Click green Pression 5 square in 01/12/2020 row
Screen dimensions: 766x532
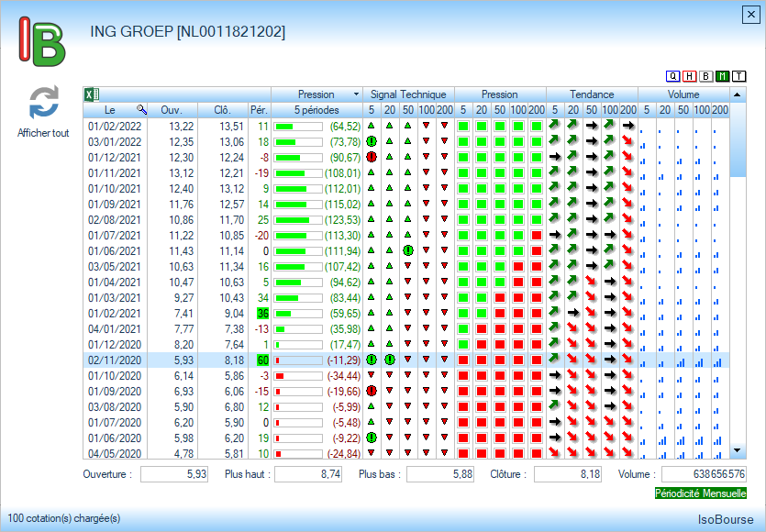(463, 344)
